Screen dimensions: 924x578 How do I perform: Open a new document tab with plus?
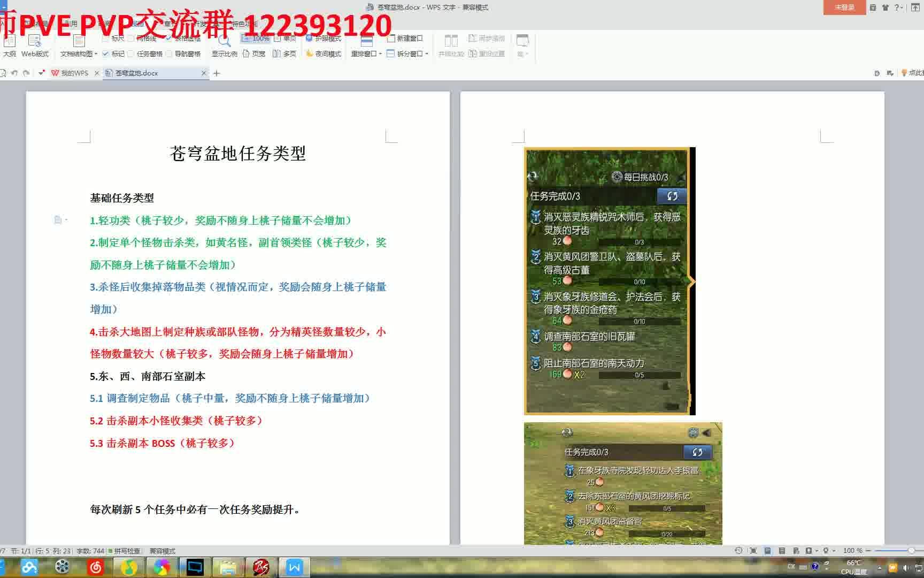click(x=217, y=73)
